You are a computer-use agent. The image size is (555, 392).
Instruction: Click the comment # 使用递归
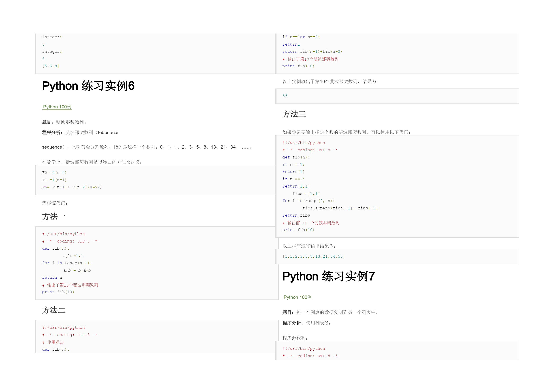tap(53, 342)
